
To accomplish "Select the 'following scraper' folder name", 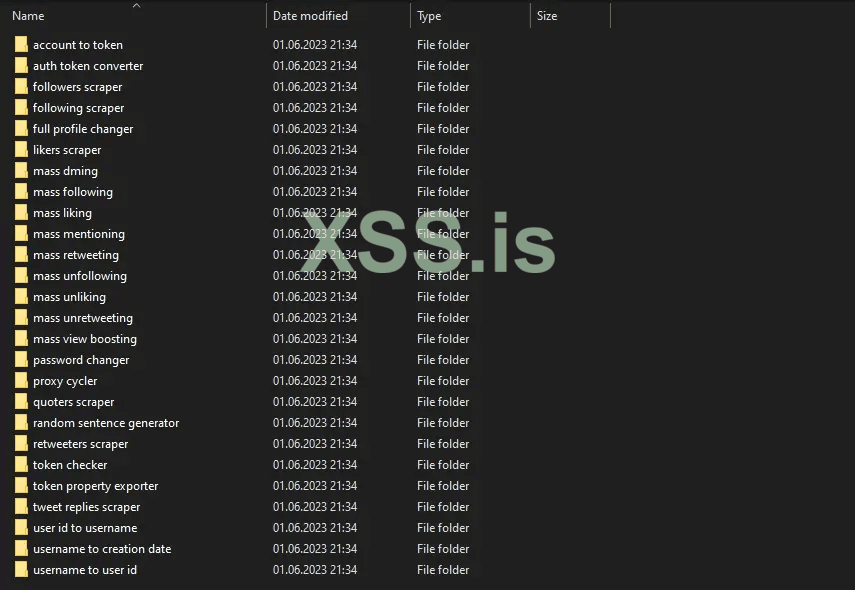I will [x=79, y=107].
